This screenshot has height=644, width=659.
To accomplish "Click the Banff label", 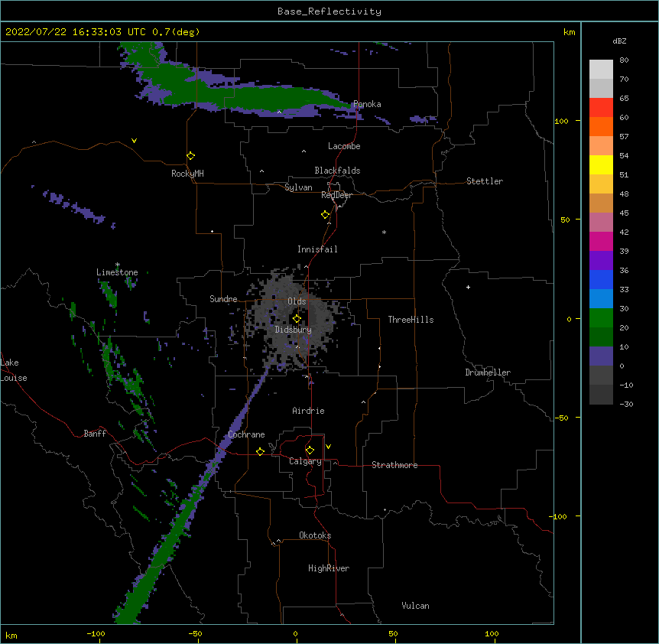I will point(95,434).
